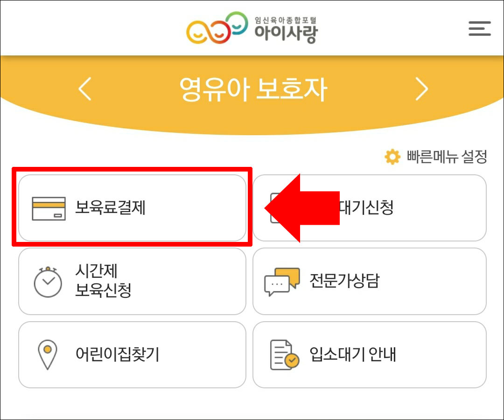Navigate to next category with right chevron
The height and width of the screenshot is (420, 504).
[x=421, y=88]
